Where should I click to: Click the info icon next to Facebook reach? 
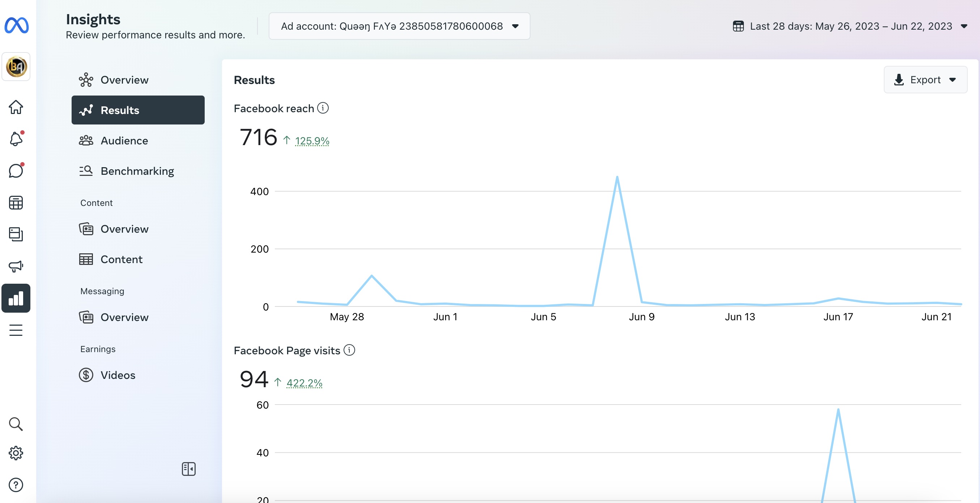coord(323,108)
